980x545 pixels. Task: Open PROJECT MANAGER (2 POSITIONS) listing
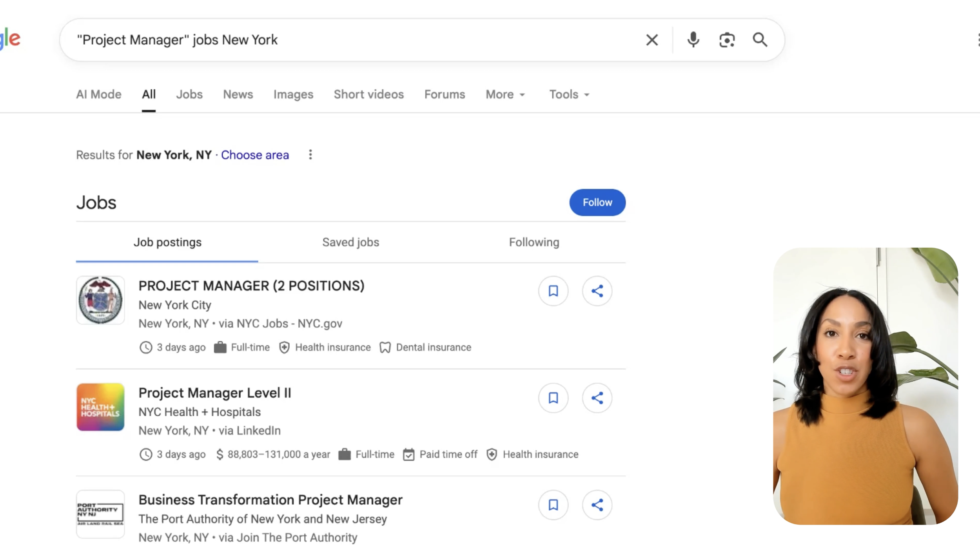coord(251,286)
